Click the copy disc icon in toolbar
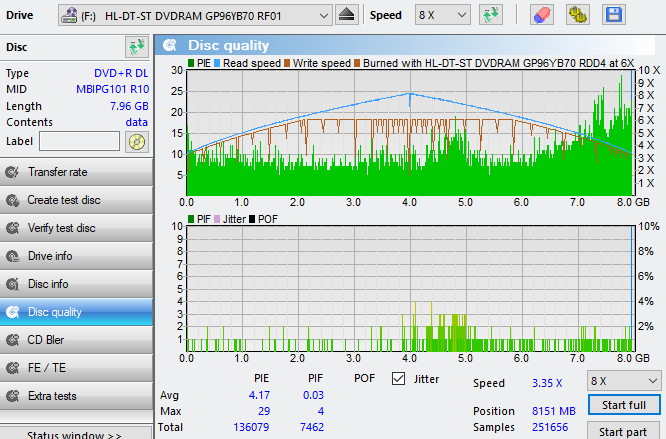The image size is (666, 439). pos(577,15)
